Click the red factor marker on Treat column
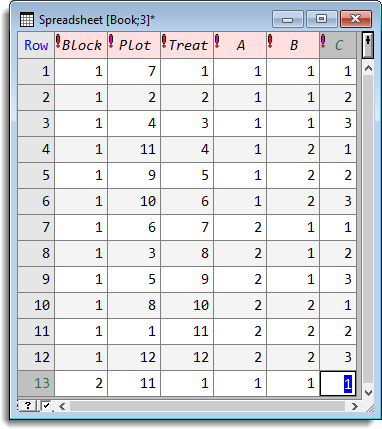 [164, 41]
